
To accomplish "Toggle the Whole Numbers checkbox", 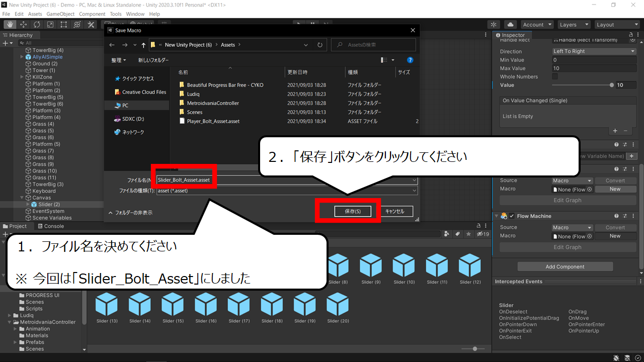I will (555, 76).
